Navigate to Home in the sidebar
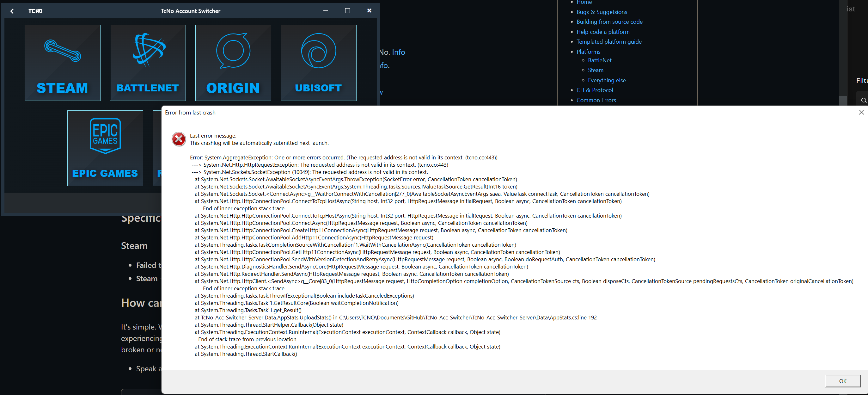This screenshot has height=395, width=868. click(x=584, y=2)
